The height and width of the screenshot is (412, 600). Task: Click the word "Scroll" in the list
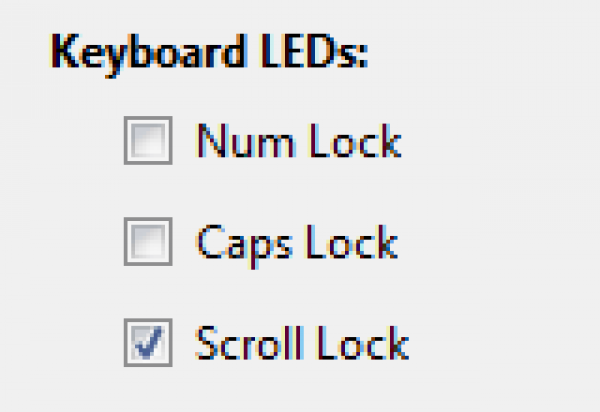pos(249,344)
